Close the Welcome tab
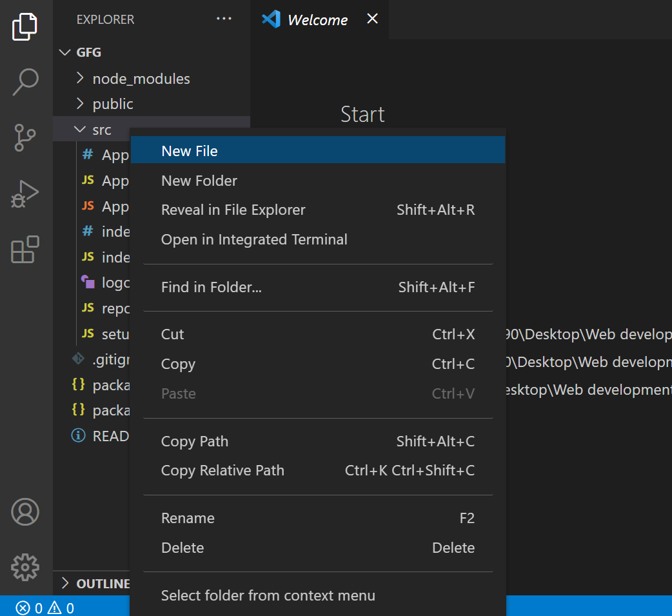 [372, 19]
